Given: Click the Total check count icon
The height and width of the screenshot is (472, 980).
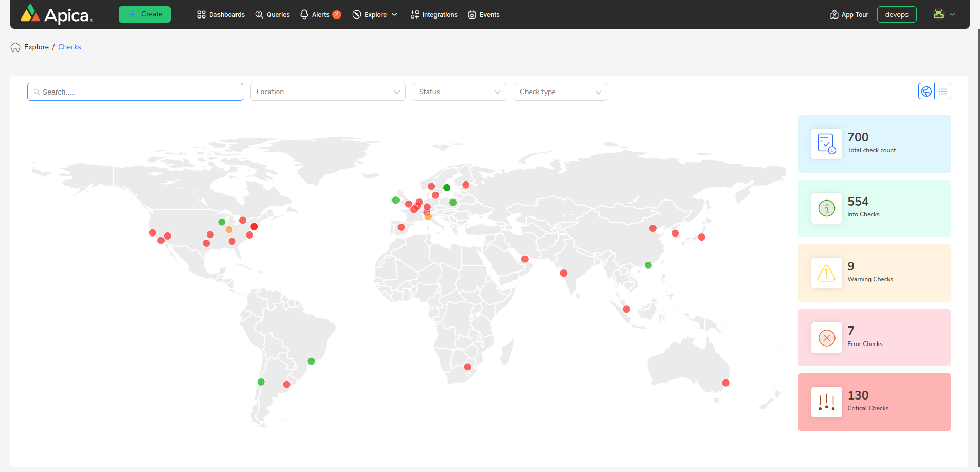Looking at the screenshot, I should coord(826,144).
